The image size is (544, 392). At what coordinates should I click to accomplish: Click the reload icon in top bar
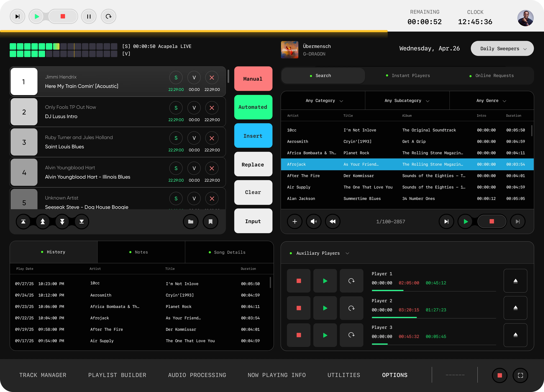[x=109, y=16]
